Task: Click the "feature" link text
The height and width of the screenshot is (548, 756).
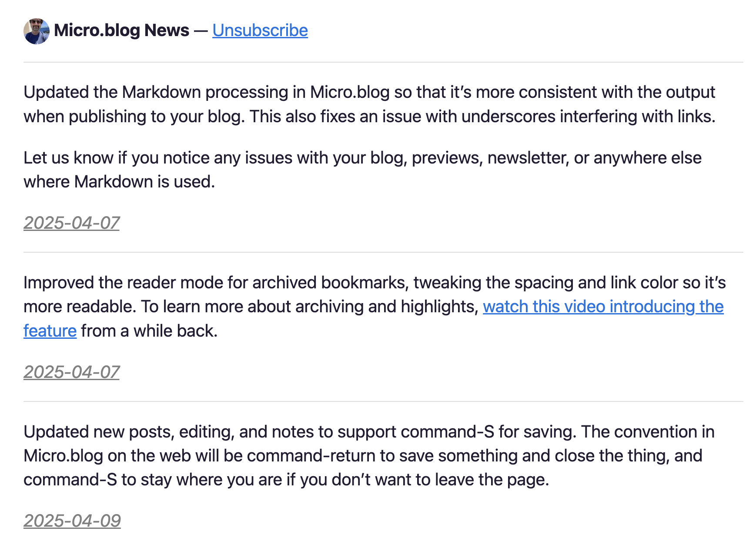Action: [x=50, y=331]
